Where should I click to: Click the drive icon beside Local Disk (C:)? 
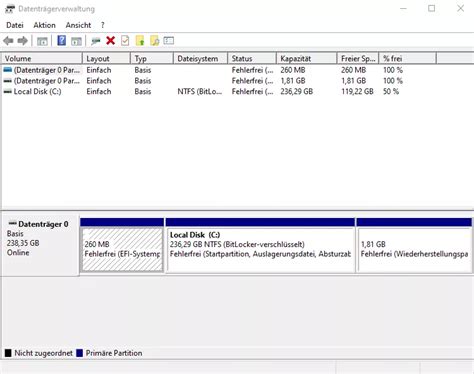8,92
